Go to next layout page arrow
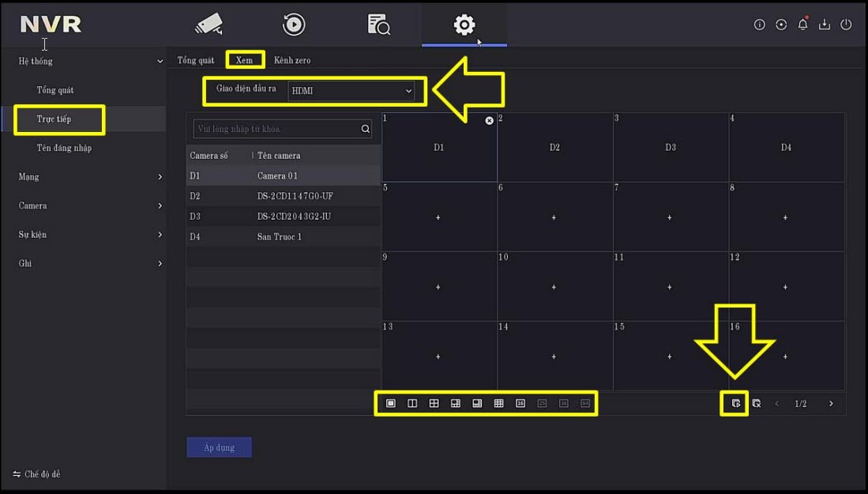 coord(831,403)
